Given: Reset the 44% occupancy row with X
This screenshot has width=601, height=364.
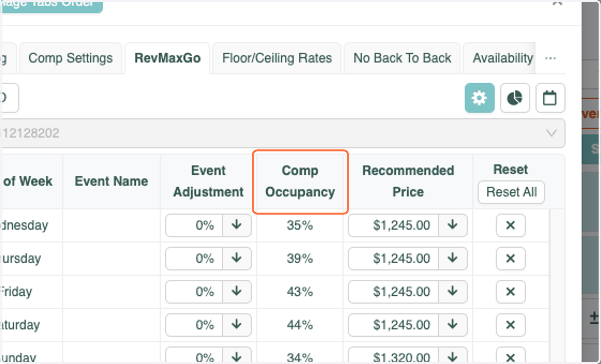Looking at the screenshot, I should click(x=511, y=325).
